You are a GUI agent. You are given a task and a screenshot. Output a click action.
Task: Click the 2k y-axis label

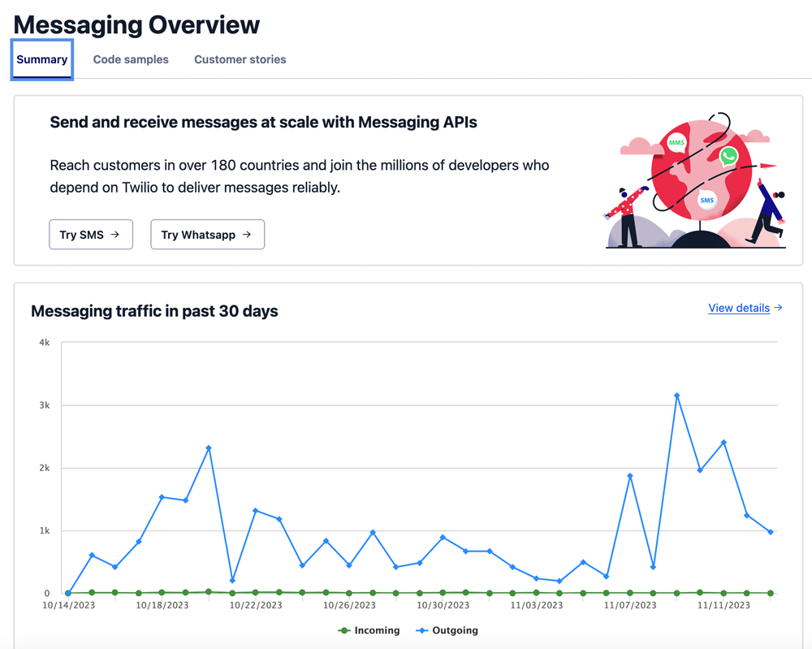coord(45,468)
